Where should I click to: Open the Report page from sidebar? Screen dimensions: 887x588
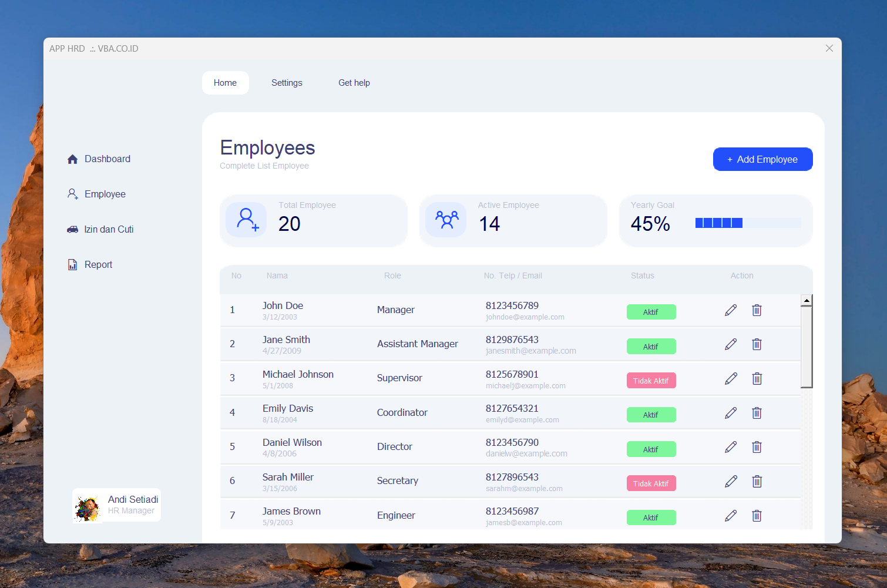point(98,265)
